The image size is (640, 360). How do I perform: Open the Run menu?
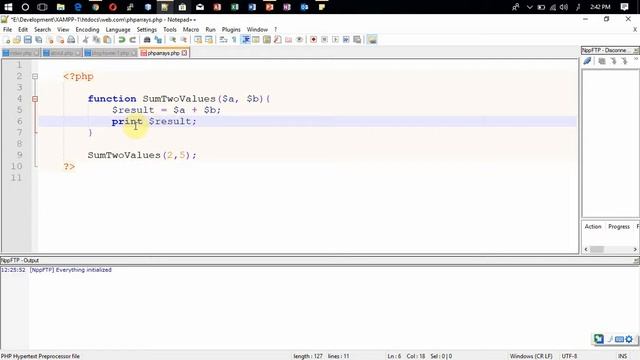(210, 29)
